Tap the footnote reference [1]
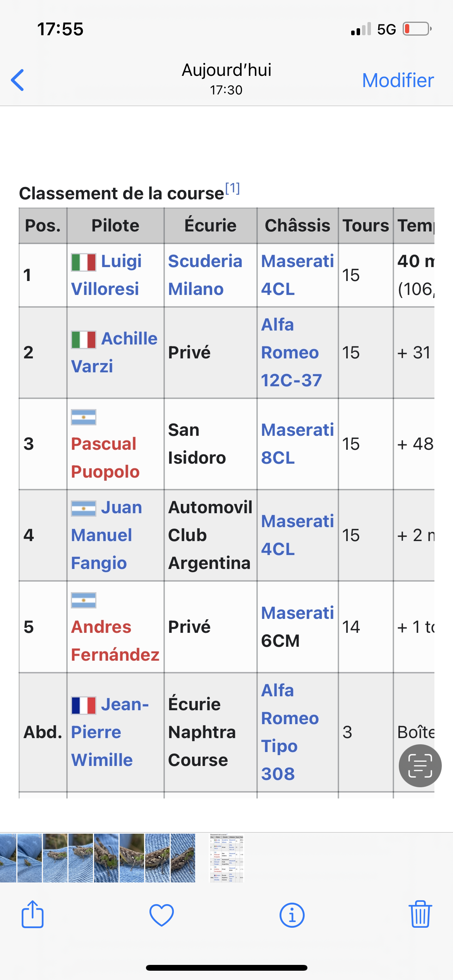453x980 pixels. point(233,188)
